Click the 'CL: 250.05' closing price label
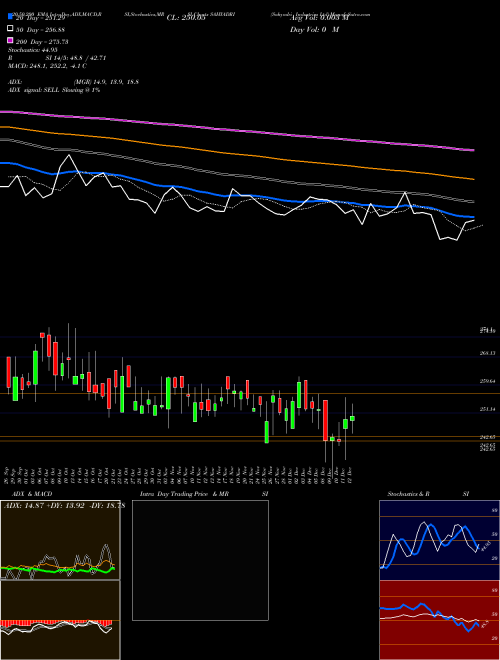The height and width of the screenshot is (660, 500). coord(186,18)
